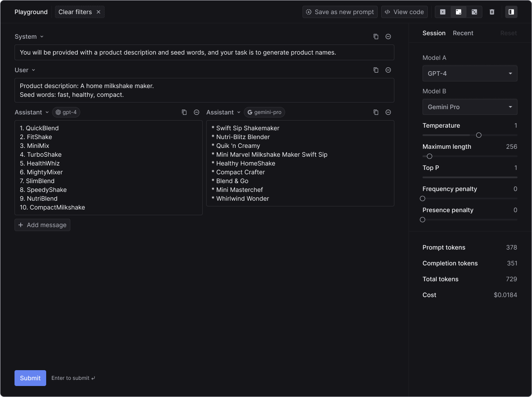Click into the User message text field
The height and width of the screenshot is (397, 532).
[204, 90]
